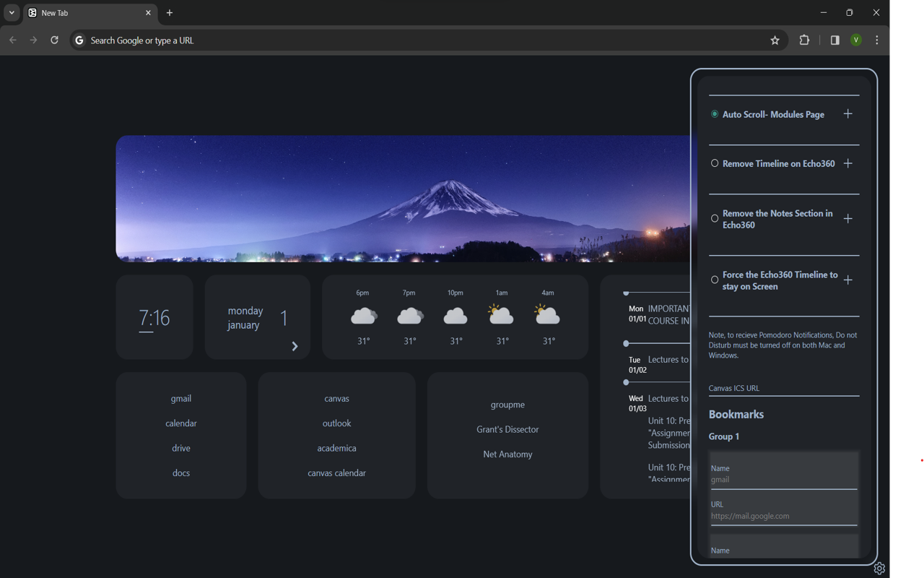Click the Mount Fuji banner image
The width and height of the screenshot is (924, 578).
click(403, 199)
